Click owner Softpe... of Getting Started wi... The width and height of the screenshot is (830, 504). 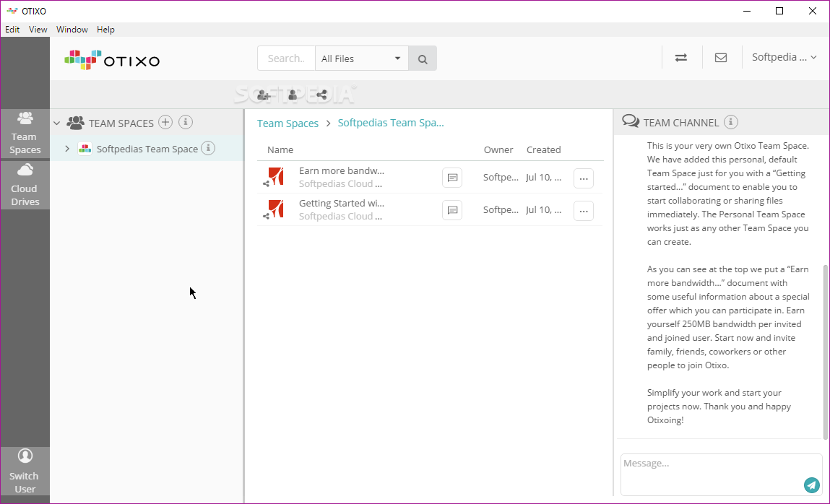501,210
